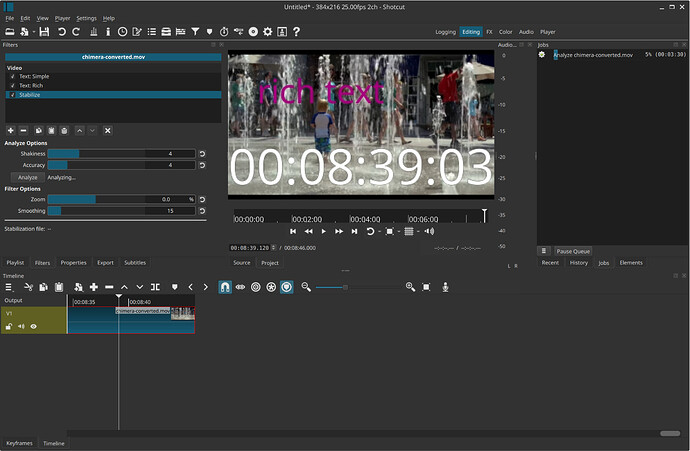The width and height of the screenshot is (690, 451).
Task: Click the timeline Cut scissors icon
Action: 29,287
